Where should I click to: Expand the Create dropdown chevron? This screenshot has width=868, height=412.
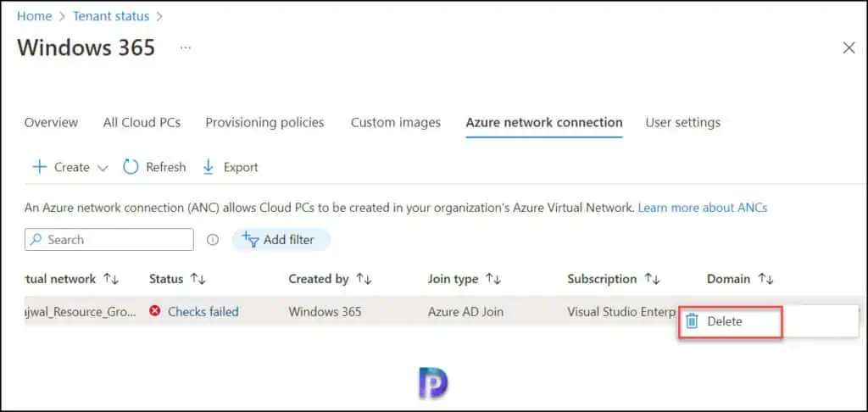[x=103, y=168]
